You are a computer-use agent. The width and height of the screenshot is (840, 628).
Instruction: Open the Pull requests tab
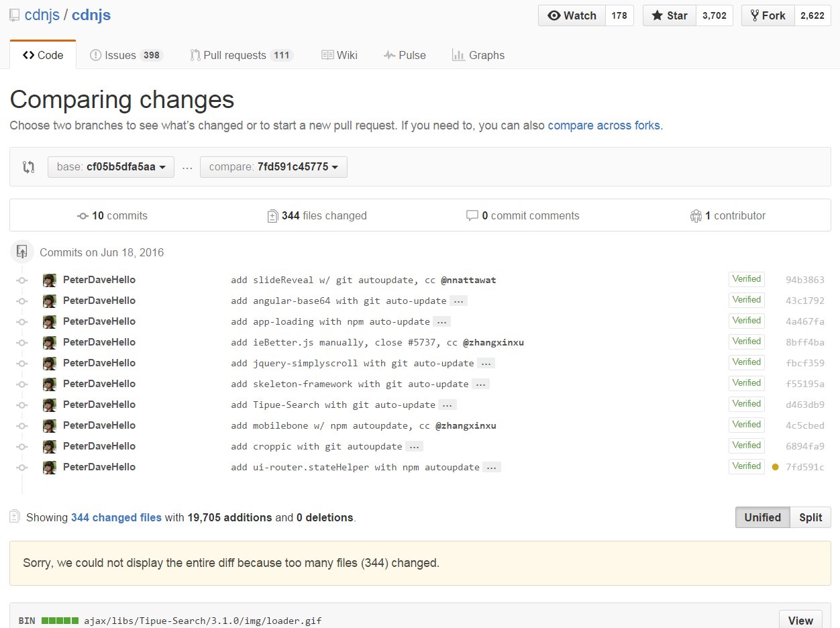pyautogui.click(x=242, y=55)
